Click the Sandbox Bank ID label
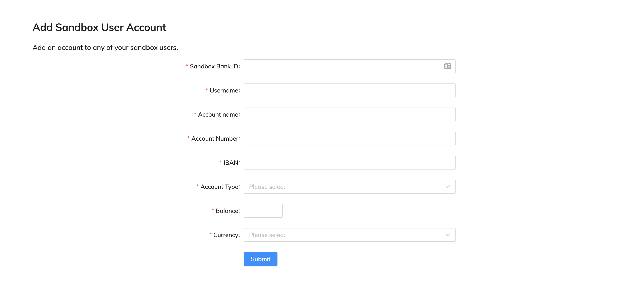This screenshot has height=296, width=644. 214,66
